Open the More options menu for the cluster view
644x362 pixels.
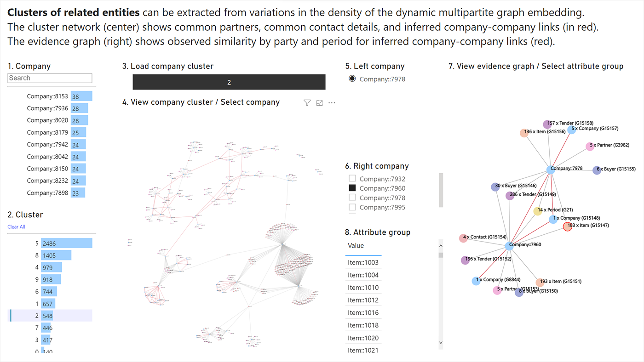[x=332, y=102]
